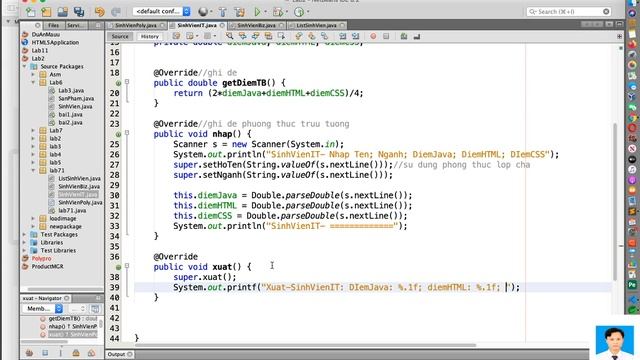Open SinhVienPoly.java in lab71 package
The height and width of the screenshot is (360, 640).
80,202
